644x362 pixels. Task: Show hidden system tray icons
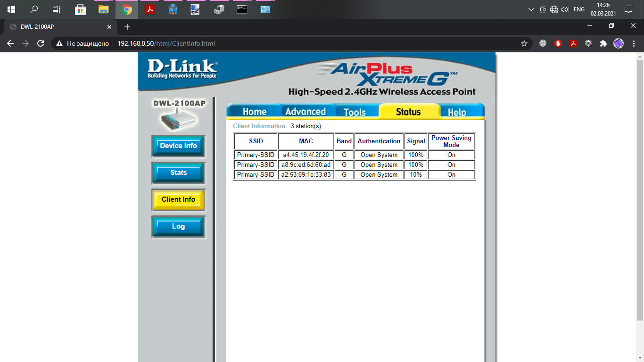[531, 9]
